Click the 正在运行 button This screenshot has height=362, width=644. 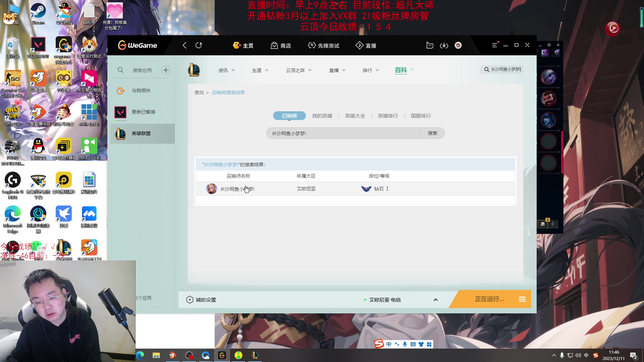tap(489, 299)
